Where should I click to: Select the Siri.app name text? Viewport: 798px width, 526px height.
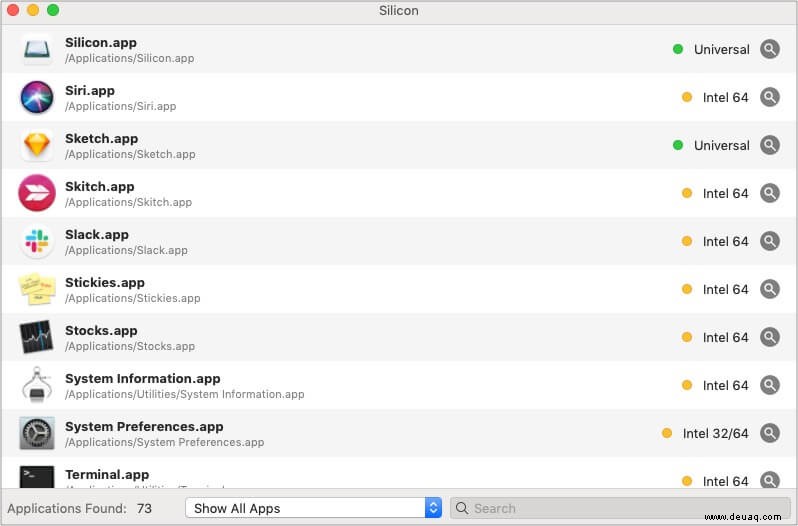tap(90, 91)
